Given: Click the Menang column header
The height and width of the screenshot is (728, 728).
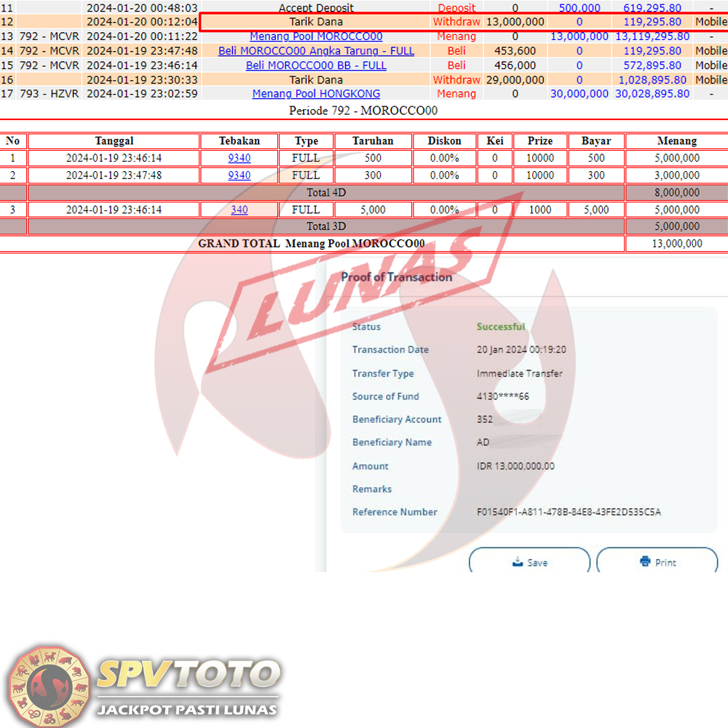Looking at the screenshot, I should coord(676,141).
